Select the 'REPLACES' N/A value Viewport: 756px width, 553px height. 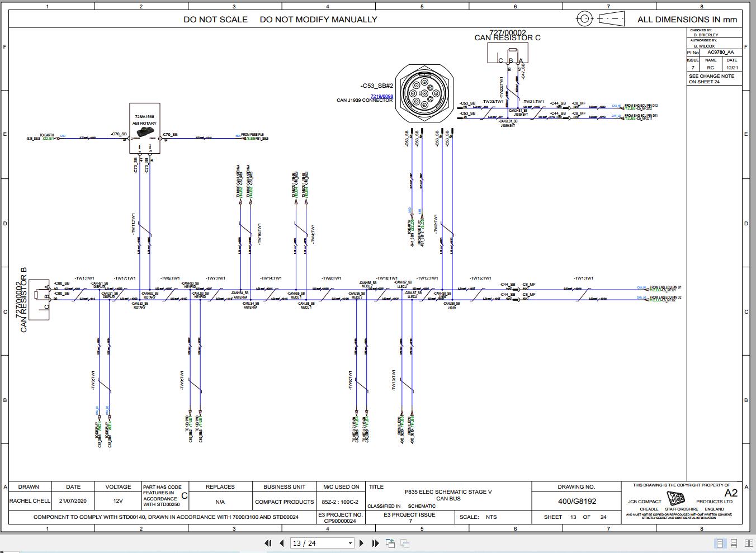click(220, 502)
